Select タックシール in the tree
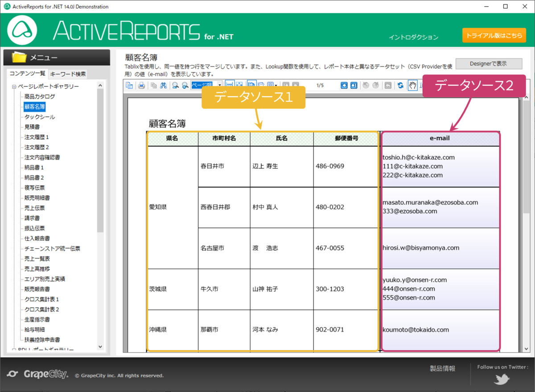 point(40,117)
